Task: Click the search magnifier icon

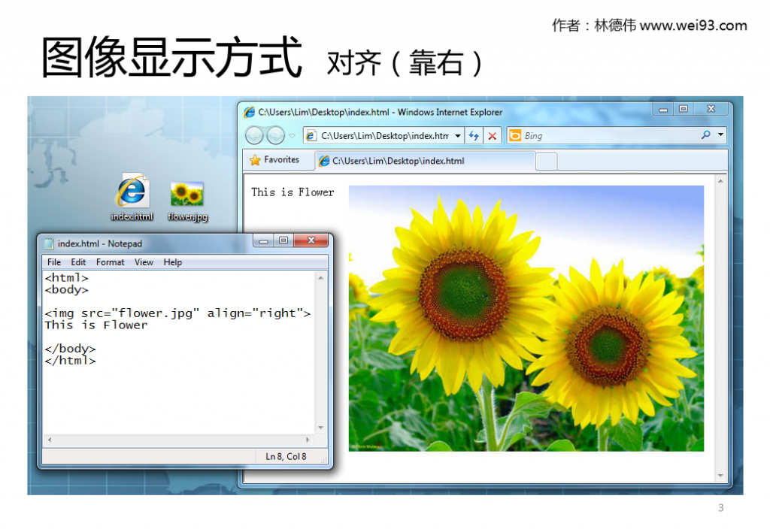Action: (x=705, y=135)
